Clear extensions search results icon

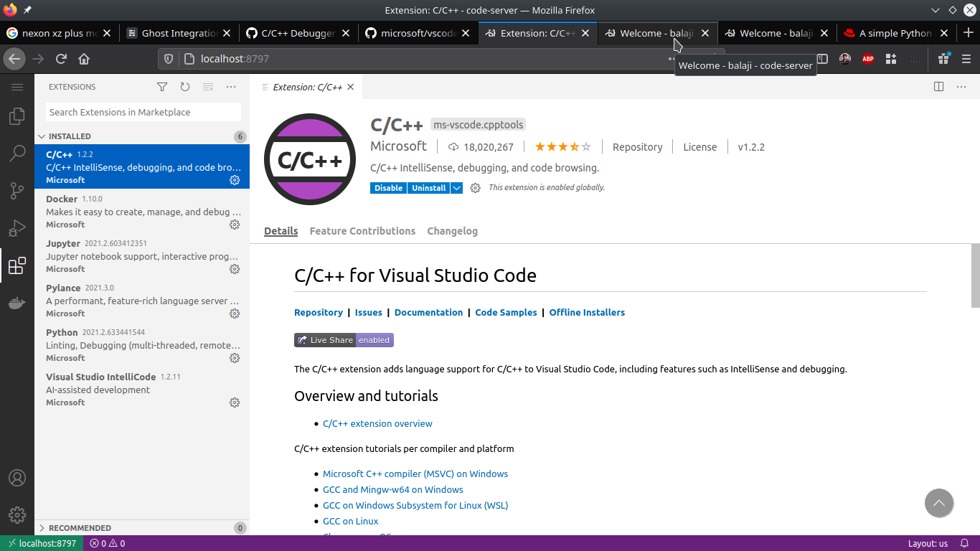(208, 87)
